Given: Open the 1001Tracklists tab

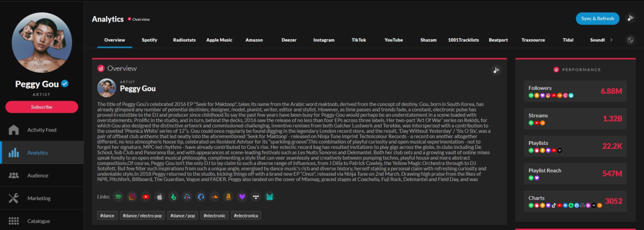Looking at the screenshot, I should click(x=463, y=40).
